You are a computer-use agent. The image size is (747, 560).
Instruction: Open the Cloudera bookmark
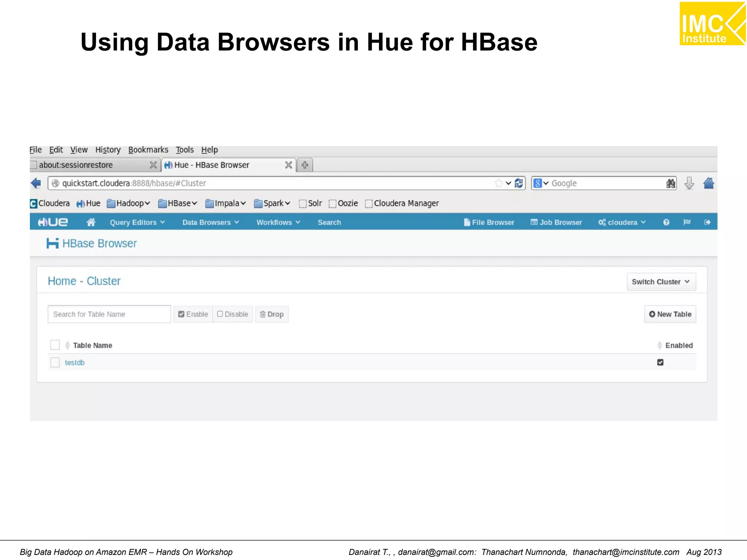point(50,203)
